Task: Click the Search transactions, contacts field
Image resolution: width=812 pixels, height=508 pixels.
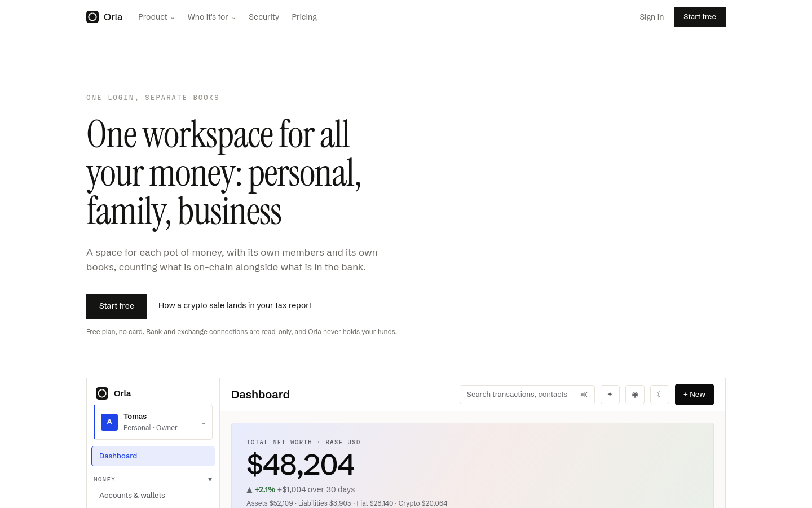Action: pyautogui.click(x=527, y=395)
